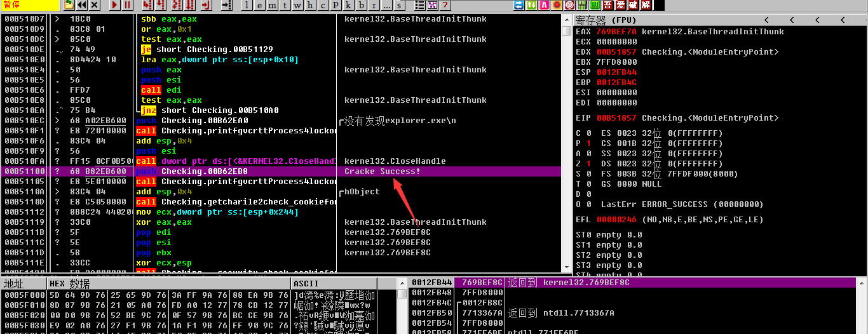868x334 pixels.
Task: Open Call stack with 'k' button
Action: pyautogui.click(x=348, y=5)
